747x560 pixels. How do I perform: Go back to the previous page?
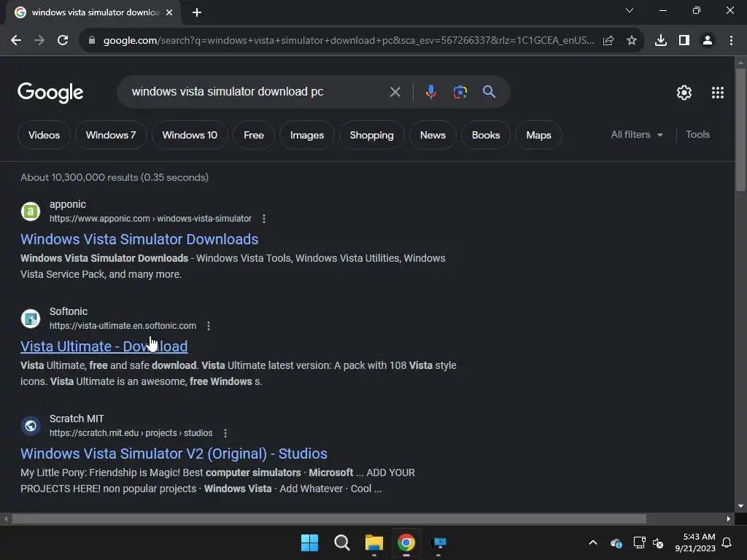(x=16, y=41)
